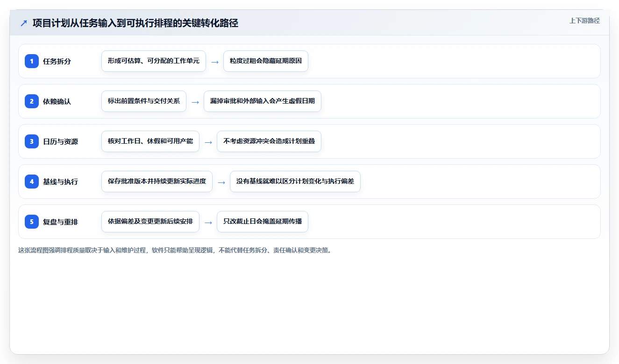Select the step number 2 badge

pyautogui.click(x=32, y=101)
